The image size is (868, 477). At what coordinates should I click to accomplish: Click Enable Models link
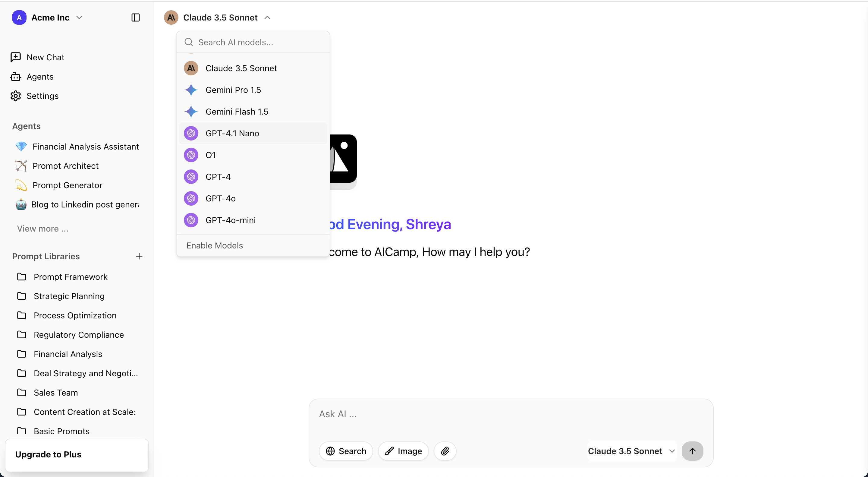[x=215, y=245]
